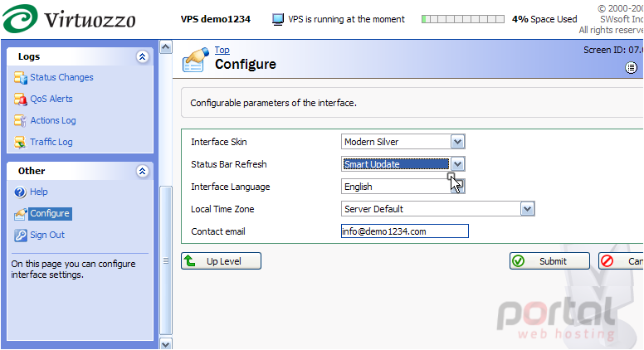The width and height of the screenshot is (644, 350).
Task: Click the Up Level button
Action: (x=221, y=261)
